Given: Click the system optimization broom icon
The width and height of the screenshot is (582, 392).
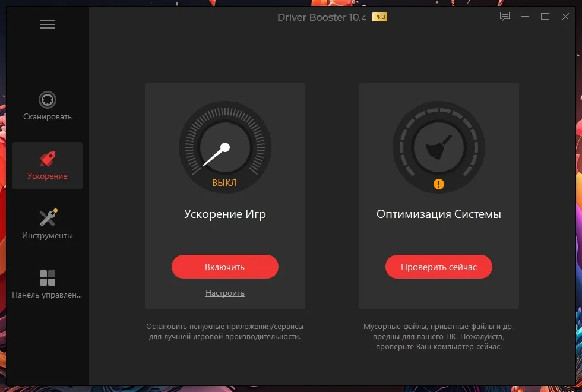Looking at the screenshot, I should point(439,147).
